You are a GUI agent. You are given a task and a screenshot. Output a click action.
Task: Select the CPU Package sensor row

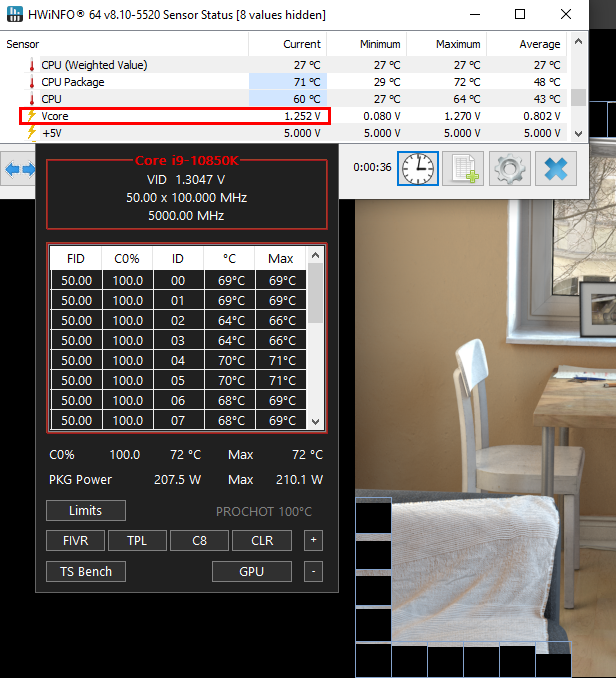point(283,82)
